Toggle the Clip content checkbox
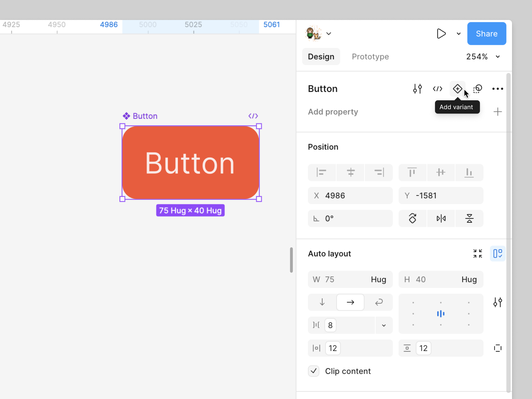The image size is (532, 399). [314, 371]
